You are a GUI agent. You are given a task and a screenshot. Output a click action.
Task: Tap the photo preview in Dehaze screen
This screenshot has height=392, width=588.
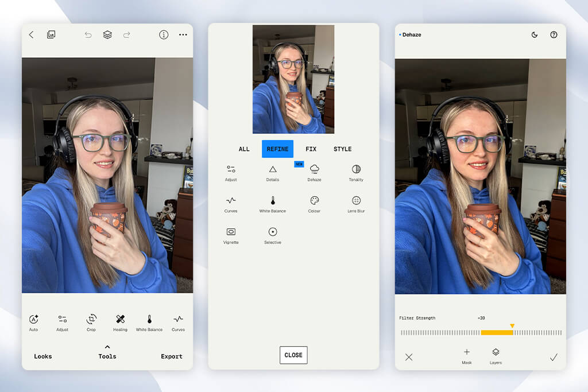click(x=481, y=176)
